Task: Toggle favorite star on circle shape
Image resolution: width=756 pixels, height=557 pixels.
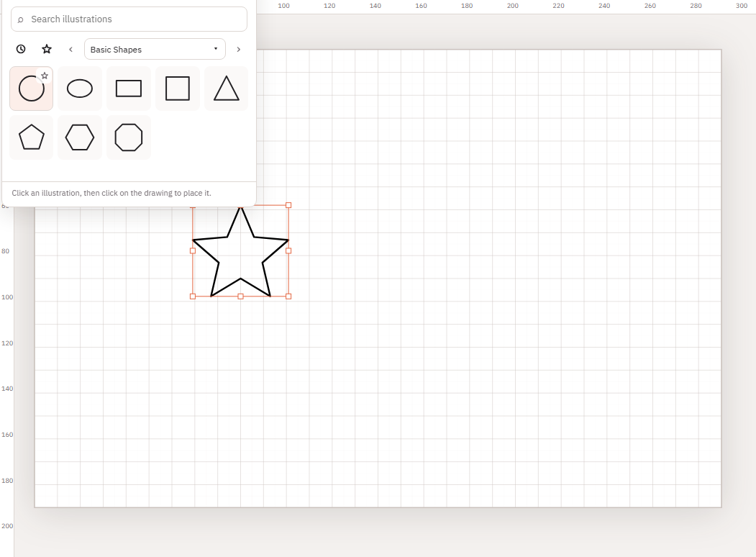Action: coord(45,76)
